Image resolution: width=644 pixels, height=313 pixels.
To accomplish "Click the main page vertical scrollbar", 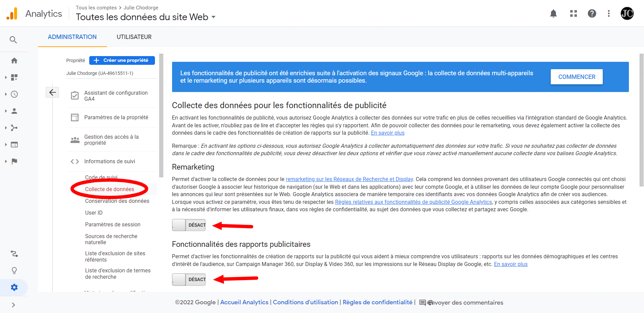I will tap(642, 120).
